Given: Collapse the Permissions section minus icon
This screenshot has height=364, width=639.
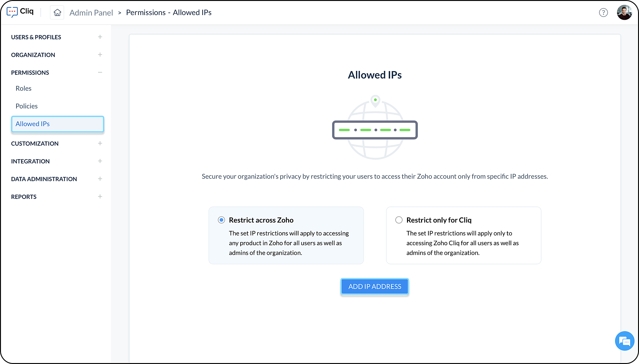Looking at the screenshot, I should click(x=100, y=72).
